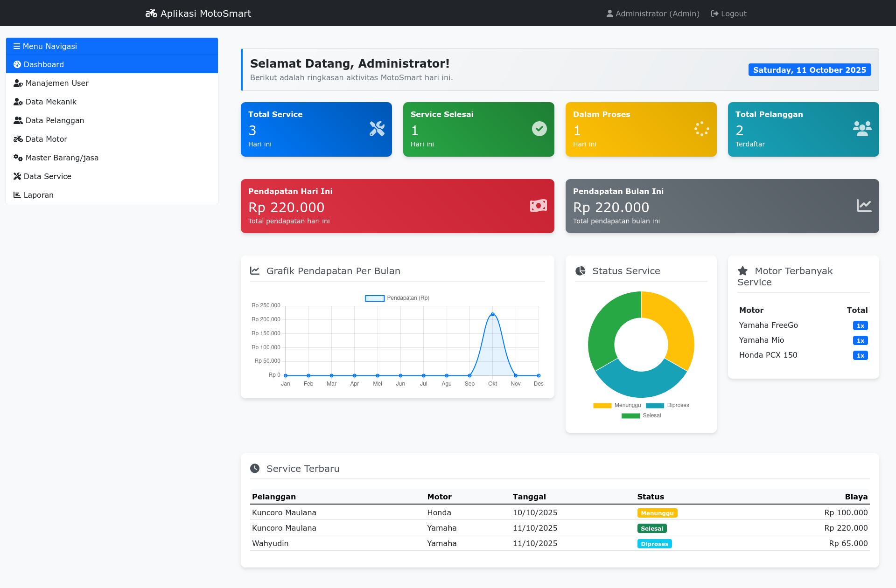Click the hamburger icon beside Menu Navigasi
The height and width of the screenshot is (588, 896).
coord(17,46)
